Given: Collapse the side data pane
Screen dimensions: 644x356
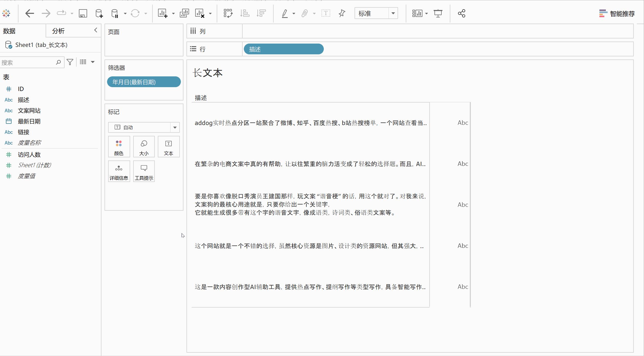Looking at the screenshot, I should pyautogui.click(x=96, y=30).
